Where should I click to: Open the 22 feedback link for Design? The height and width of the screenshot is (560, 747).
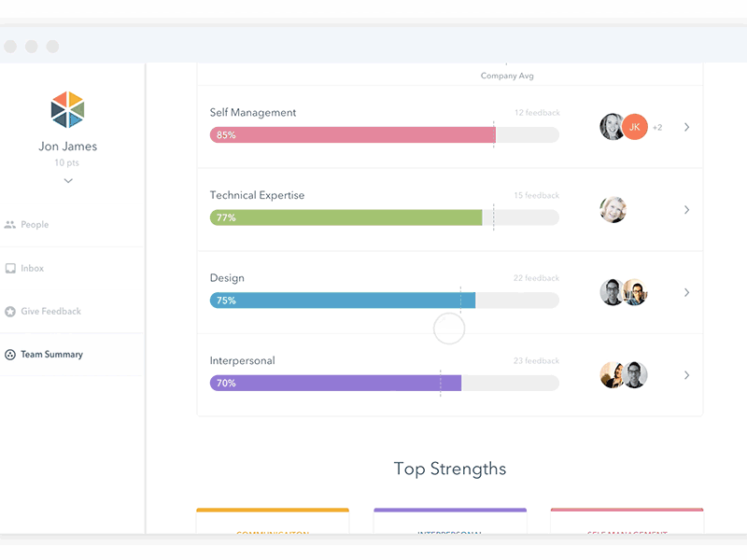pyautogui.click(x=537, y=277)
